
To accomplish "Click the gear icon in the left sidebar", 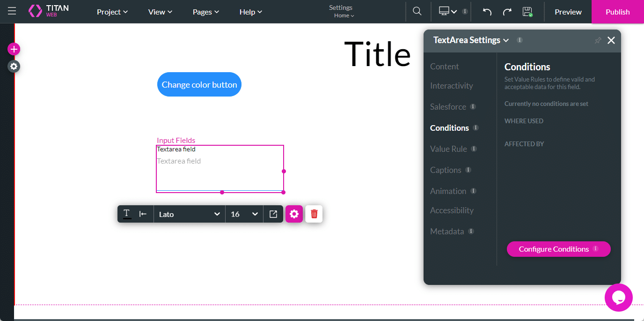I will (14, 66).
